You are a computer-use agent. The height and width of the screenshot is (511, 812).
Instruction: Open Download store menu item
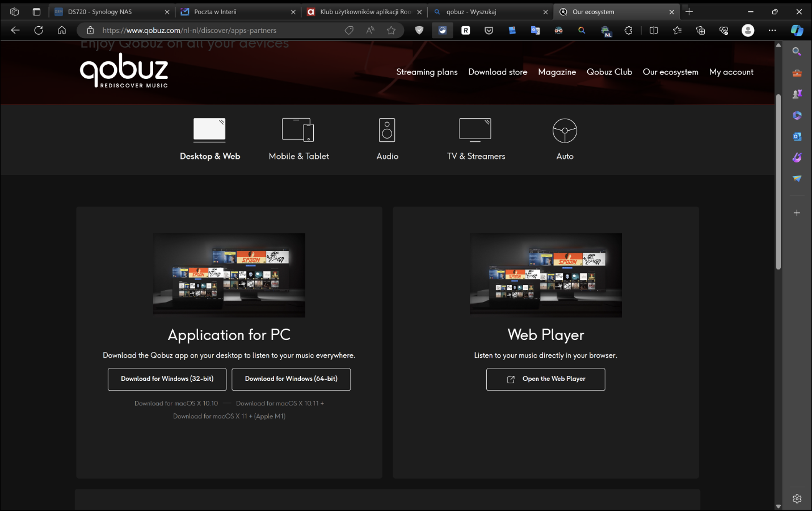(x=498, y=72)
